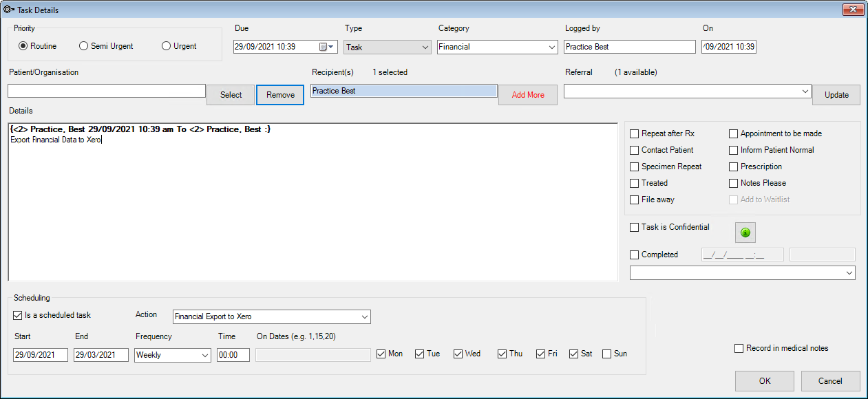Click the green status icon button

[x=745, y=233]
